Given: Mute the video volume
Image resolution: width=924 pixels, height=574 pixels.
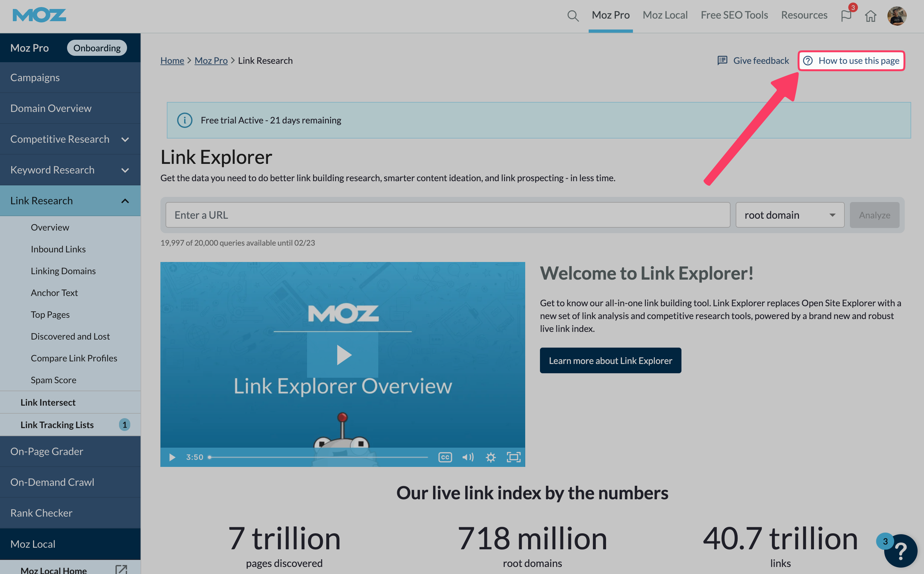Looking at the screenshot, I should pos(468,457).
